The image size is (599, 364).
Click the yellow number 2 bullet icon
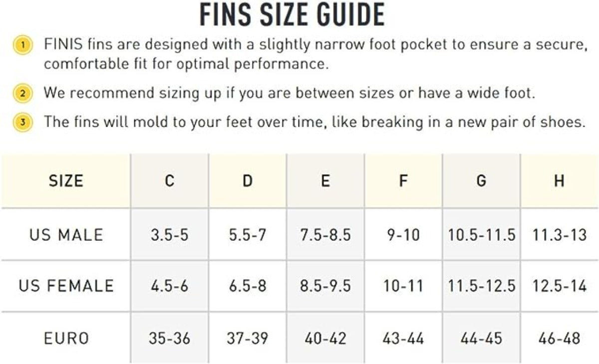point(23,93)
